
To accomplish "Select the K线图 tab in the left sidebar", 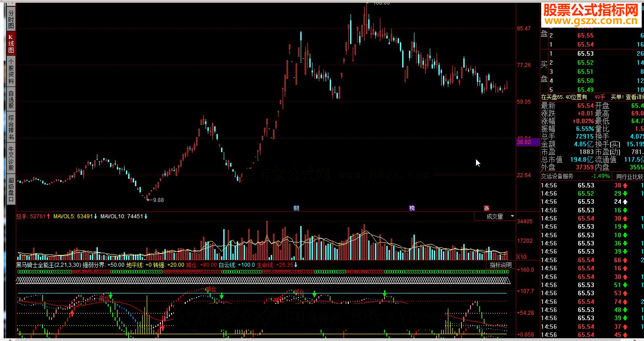I will point(11,43).
